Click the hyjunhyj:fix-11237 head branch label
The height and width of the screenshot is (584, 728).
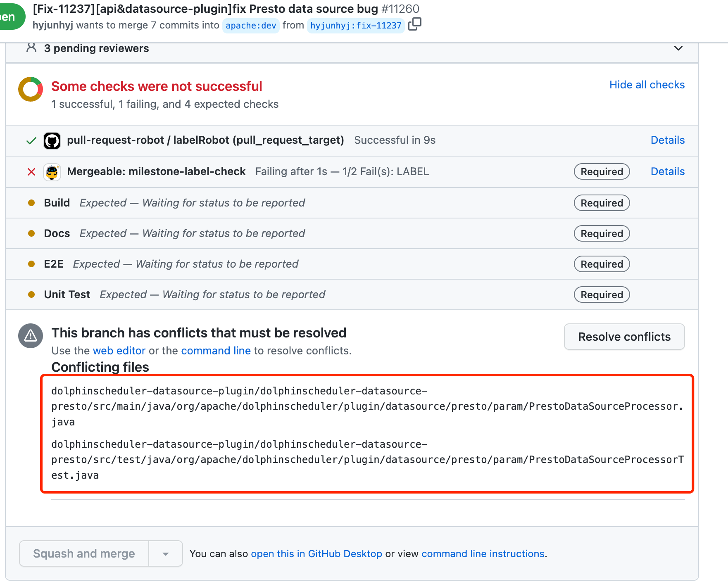[x=356, y=26]
